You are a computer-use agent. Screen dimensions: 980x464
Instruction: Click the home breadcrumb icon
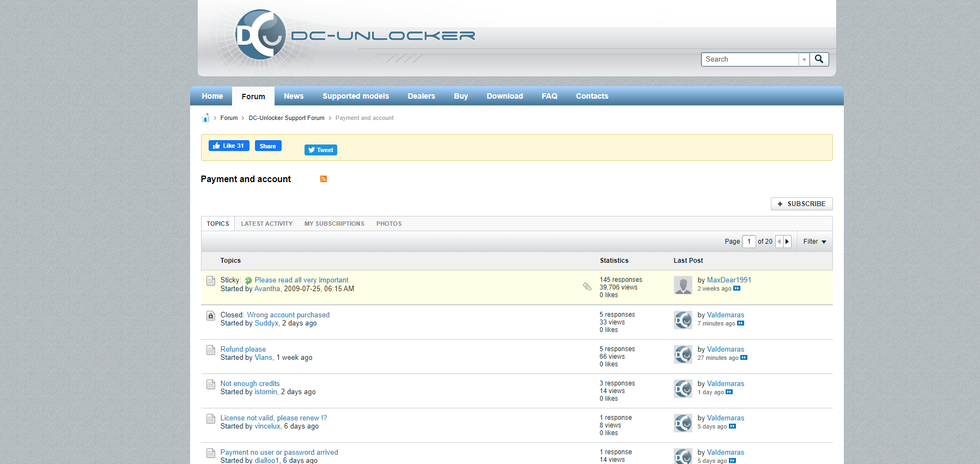click(x=205, y=118)
